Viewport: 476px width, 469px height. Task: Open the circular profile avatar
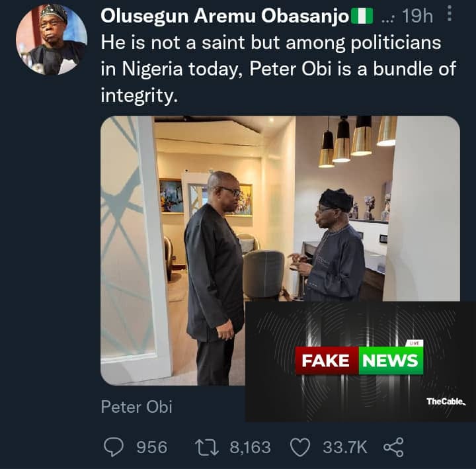coord(52,40)
